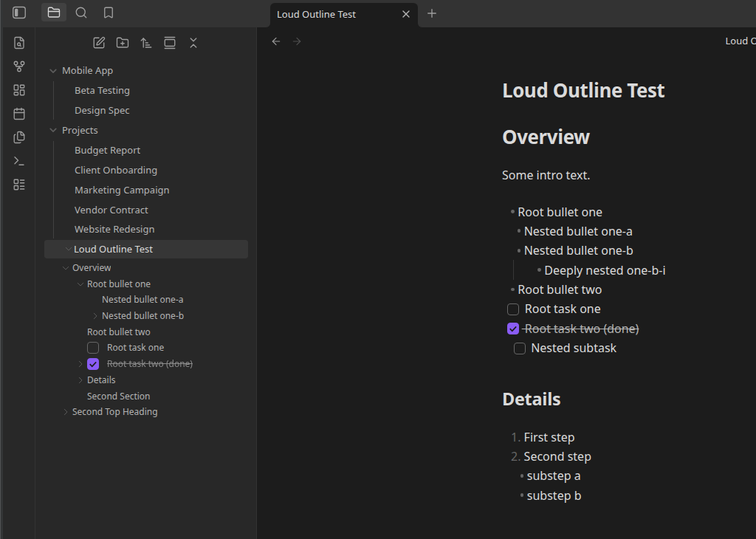Image resolution: width=756 pixels, height=539 pixels.
Task: Open a new tab
Action: coord(432,13)
